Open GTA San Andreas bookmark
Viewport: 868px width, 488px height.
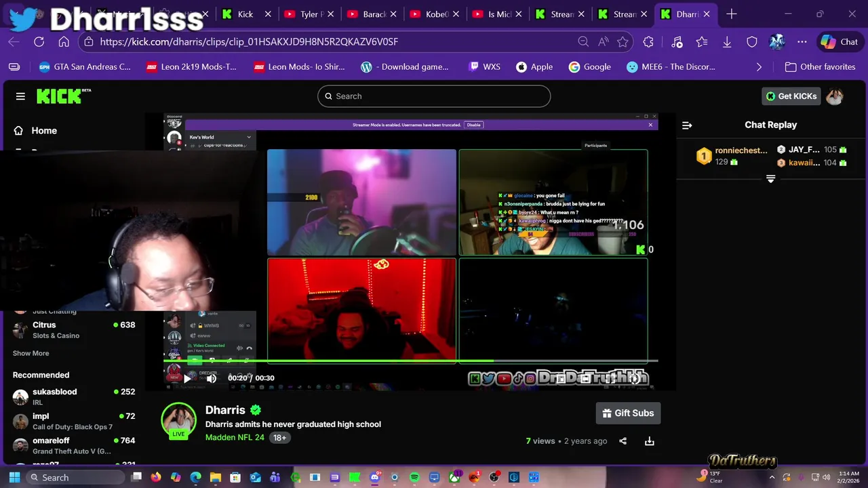tap(85, 67)
